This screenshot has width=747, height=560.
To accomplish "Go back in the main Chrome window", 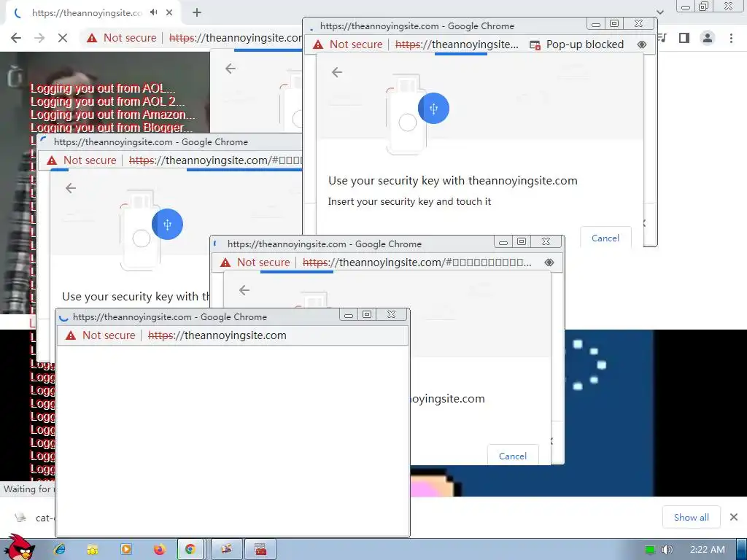I will coord(16,38).
